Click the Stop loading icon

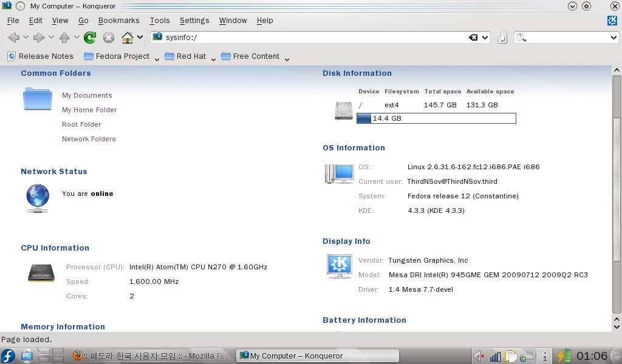pos(109,38)
